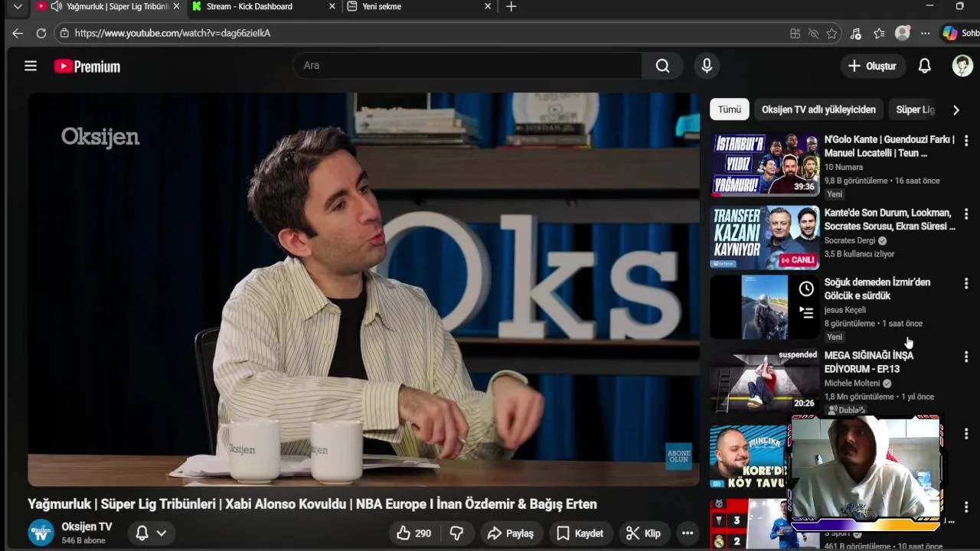This screenshot has height=551, width=980.
Task: Create a clip with Klip button
Action: click(x=643, y=533)
